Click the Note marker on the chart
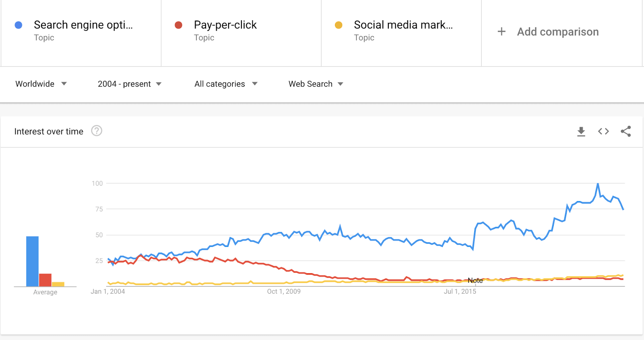644x340 pixels. (475, 280)
